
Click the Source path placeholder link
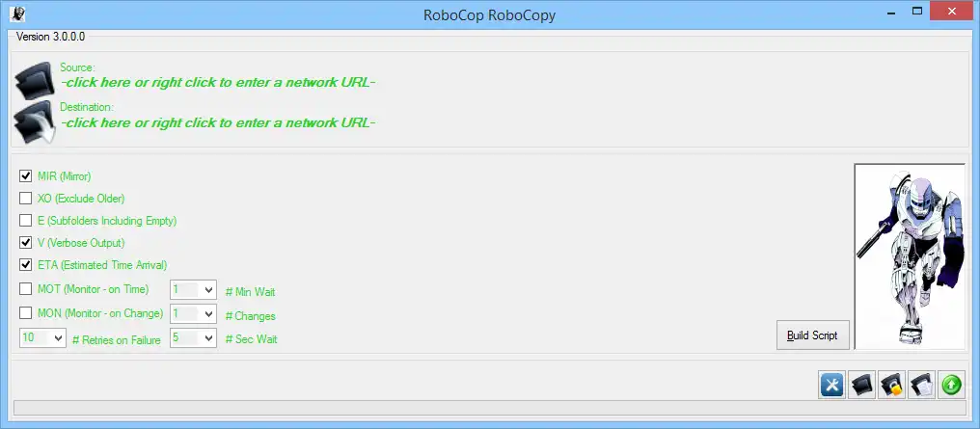(218, 83)
